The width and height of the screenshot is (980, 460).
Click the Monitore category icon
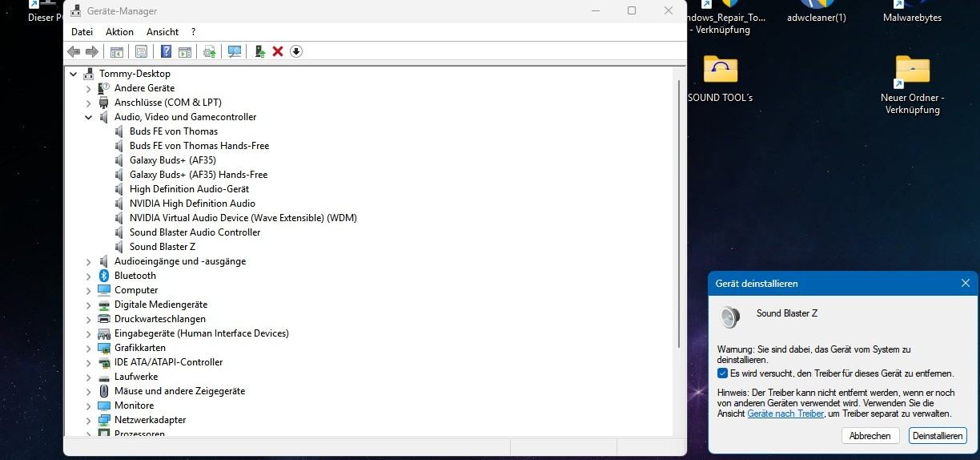coord(104,406)
